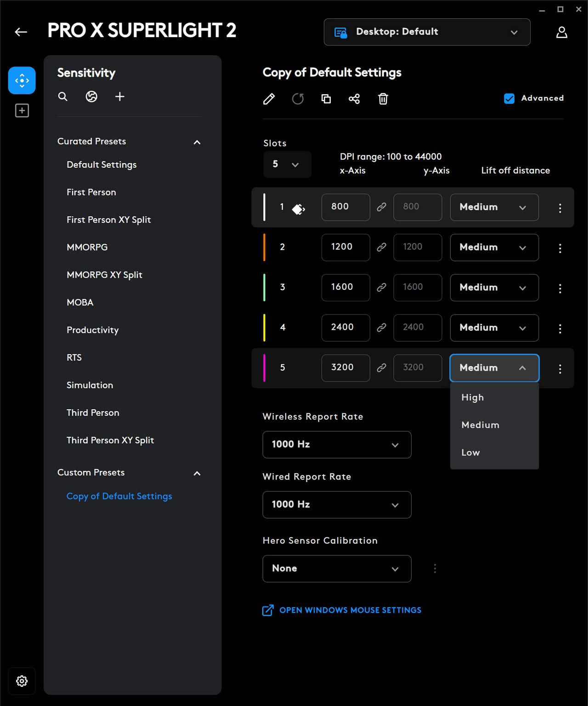Viewport: 588px width, 706px height.
Task: Click the reset circular arrow icon
Action: tap(298, 99)
